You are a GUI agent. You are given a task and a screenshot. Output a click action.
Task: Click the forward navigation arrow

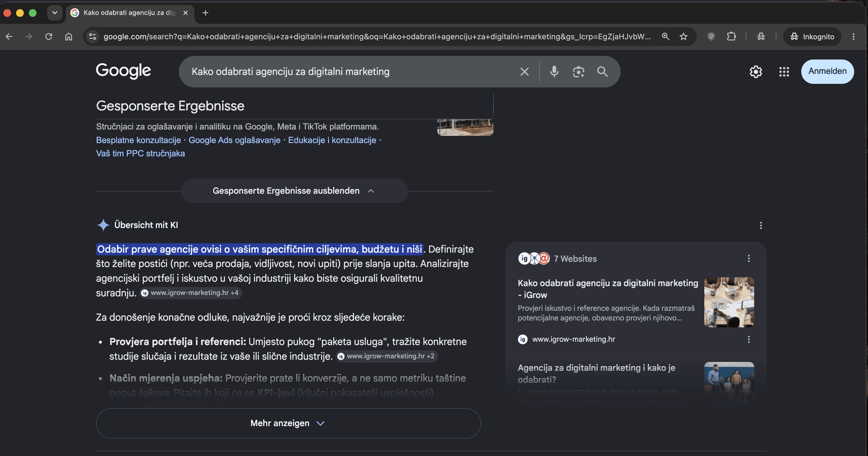29,36
